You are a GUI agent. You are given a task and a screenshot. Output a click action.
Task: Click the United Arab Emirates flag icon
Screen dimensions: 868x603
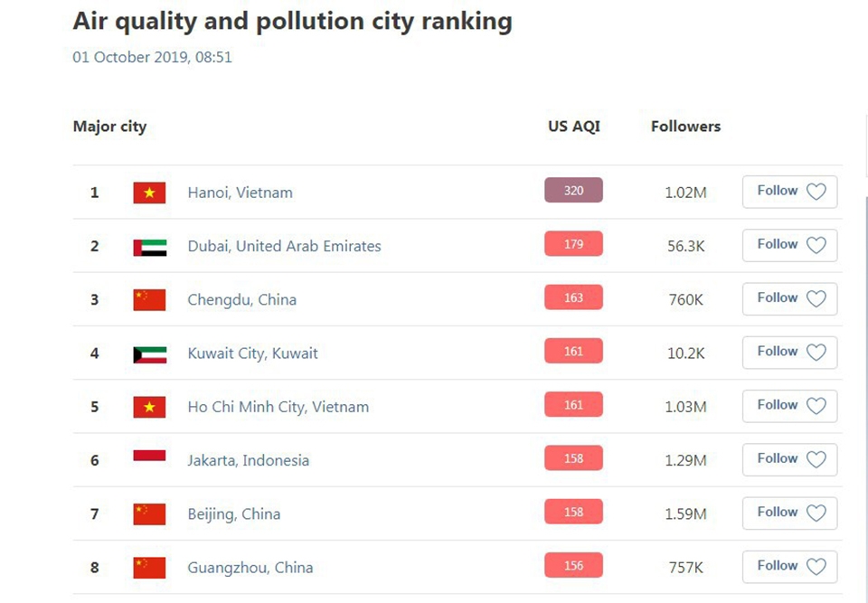(x=149, y=245)
